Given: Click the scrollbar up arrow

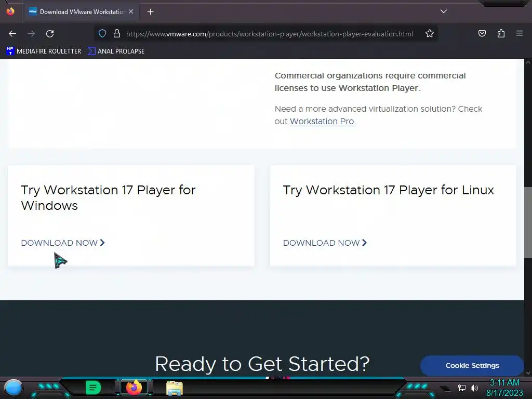Looking at the screenshot, I should coord(528,62).
